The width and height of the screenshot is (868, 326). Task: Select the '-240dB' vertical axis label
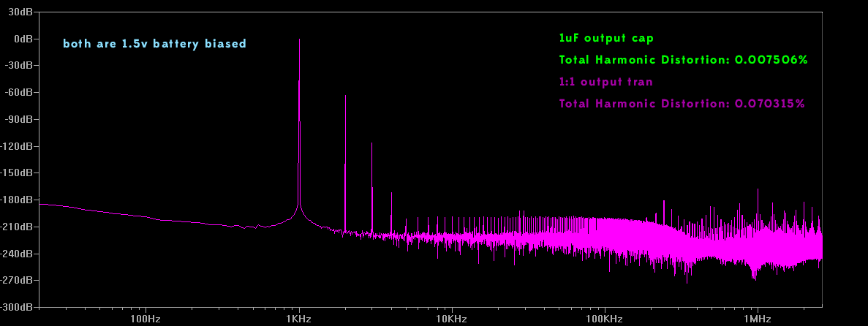tap(17, 254)
